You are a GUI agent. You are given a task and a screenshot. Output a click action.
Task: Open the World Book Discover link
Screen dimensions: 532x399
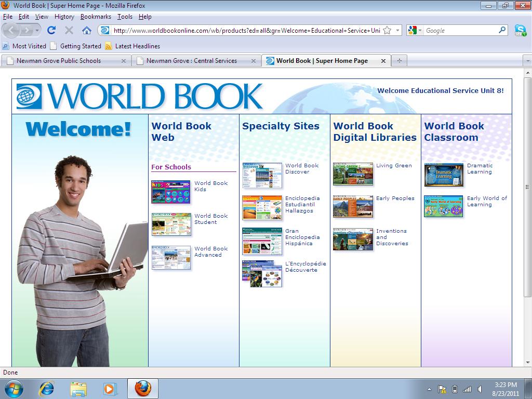coord(302,169)
